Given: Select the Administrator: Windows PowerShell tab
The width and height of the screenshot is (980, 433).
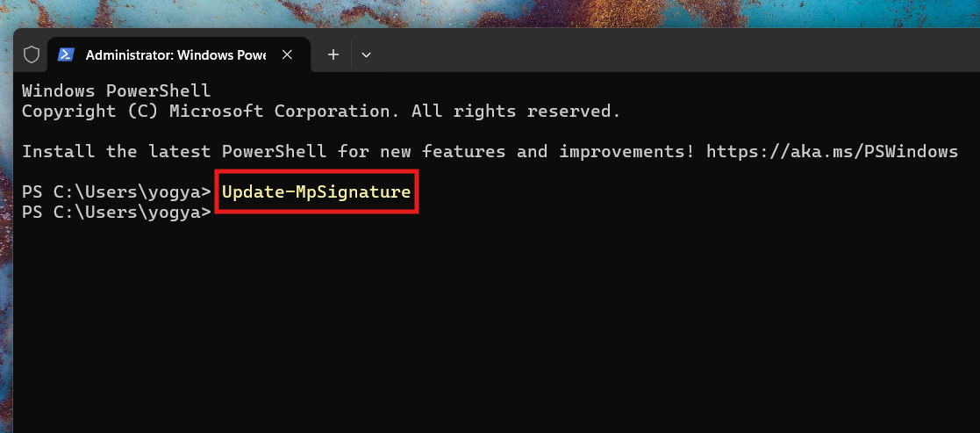Looking at the screenshot, I should tap(179, 55).
